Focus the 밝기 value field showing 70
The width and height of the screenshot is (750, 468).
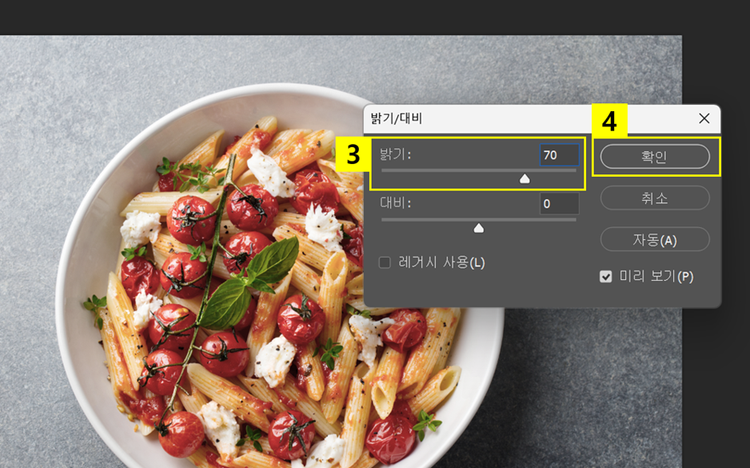point(559,156)
